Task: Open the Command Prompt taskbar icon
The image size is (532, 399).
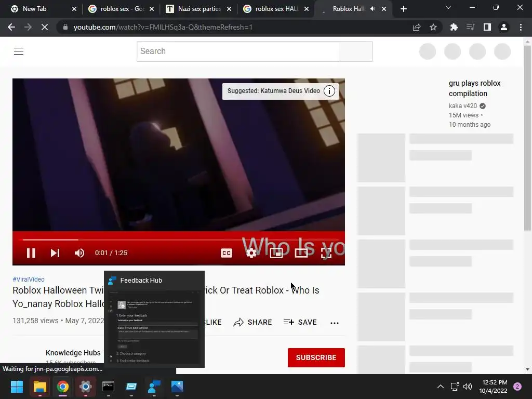Action: 108,387
